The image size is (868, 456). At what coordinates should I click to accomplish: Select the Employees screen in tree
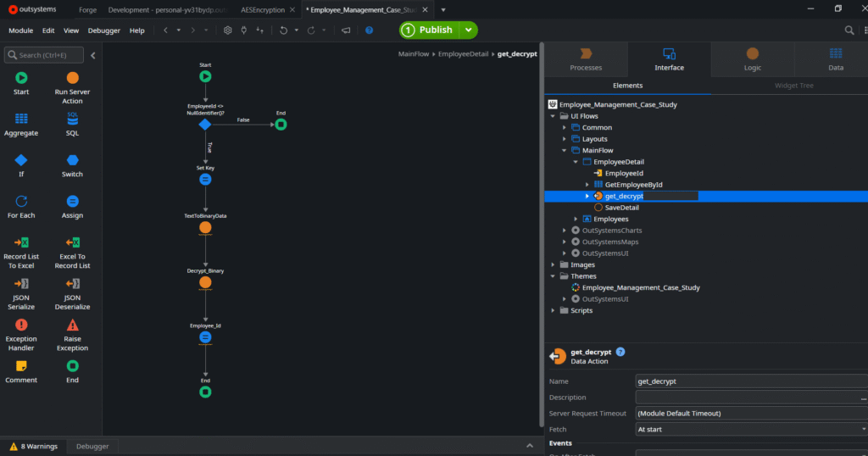point(610,220)
